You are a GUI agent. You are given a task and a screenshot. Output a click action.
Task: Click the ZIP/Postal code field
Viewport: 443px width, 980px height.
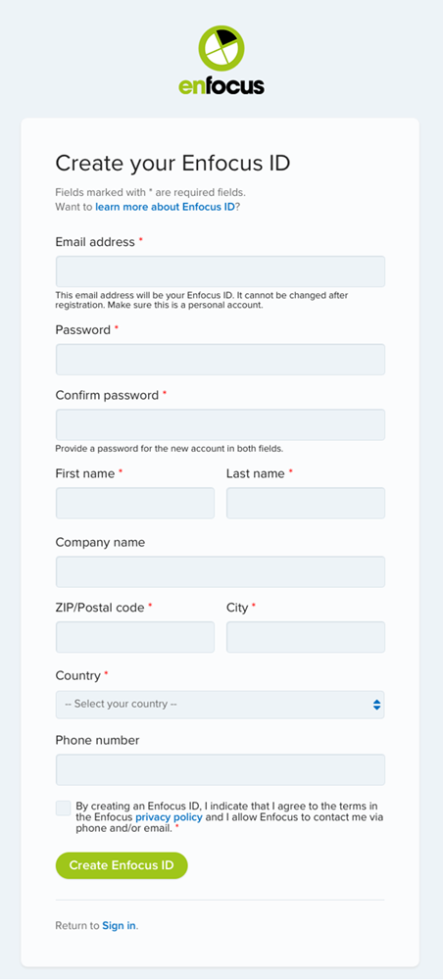click(135, 637)
